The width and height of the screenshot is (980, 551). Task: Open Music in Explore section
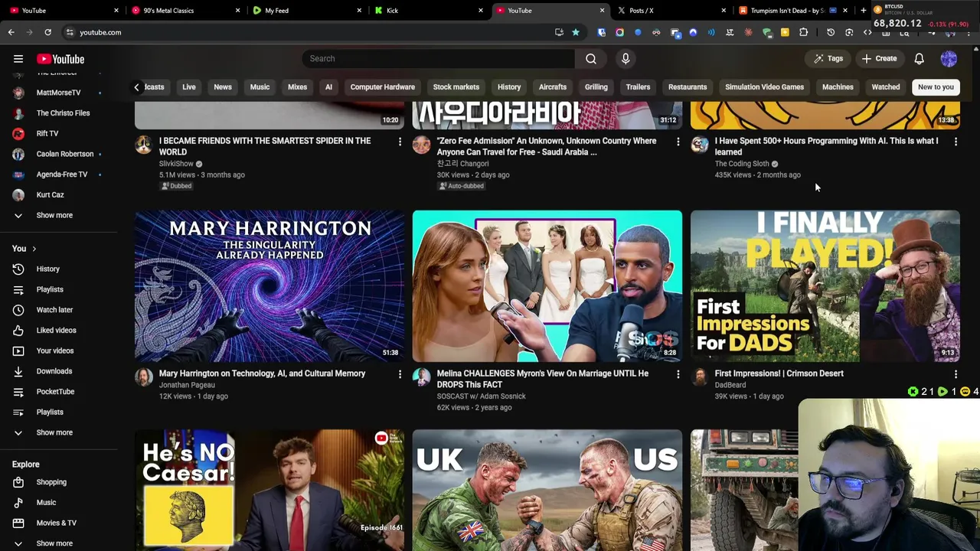tap(46, 503)
